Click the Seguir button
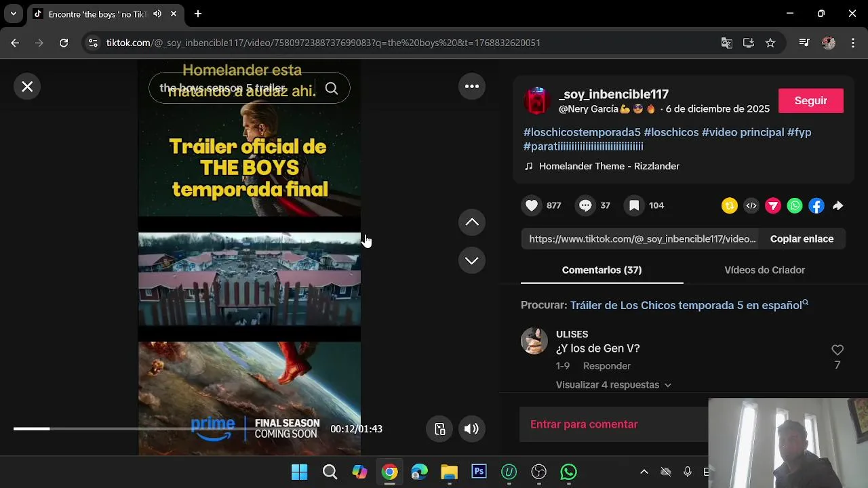This screenshot has width=868, height=488. (x=810, y=101)
